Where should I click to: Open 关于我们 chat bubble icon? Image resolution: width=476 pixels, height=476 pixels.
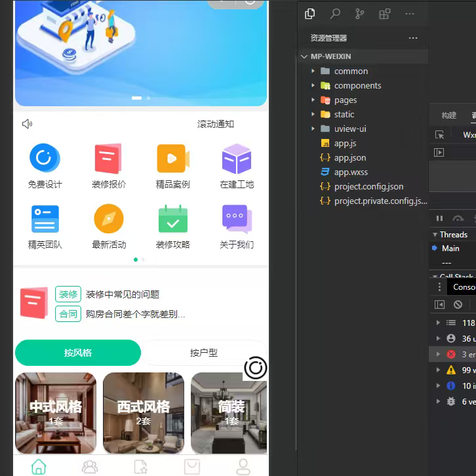point(237,218)
